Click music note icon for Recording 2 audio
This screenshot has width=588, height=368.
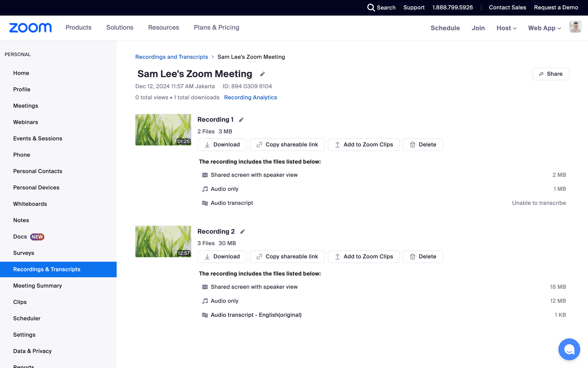pos(205,301)
